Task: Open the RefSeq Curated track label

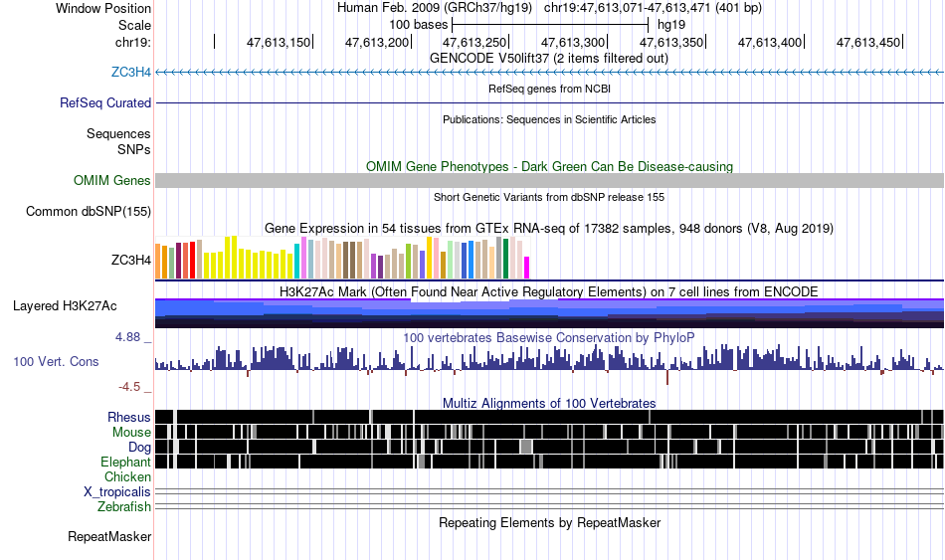Action: coord(104,103)
